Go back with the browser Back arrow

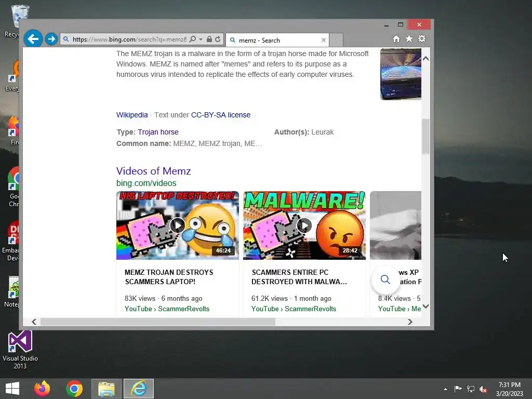(33, 39)
